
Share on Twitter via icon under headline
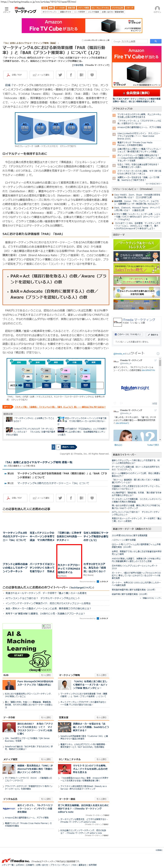60,75
